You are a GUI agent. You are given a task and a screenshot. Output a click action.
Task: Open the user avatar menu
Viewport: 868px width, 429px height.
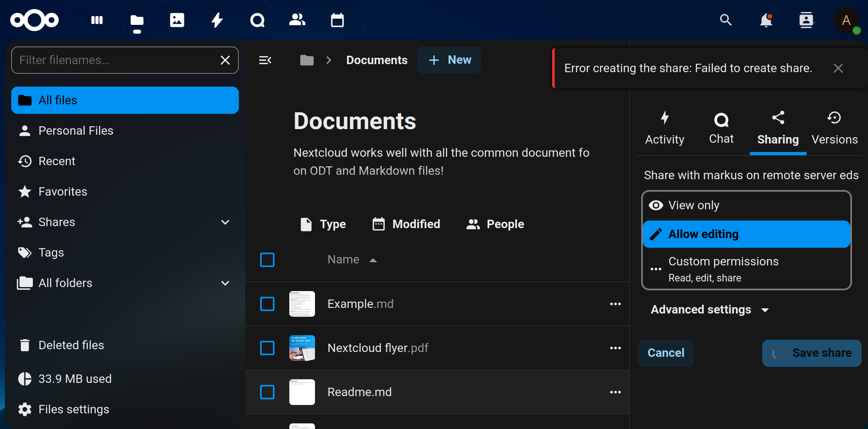click(846, 20)
